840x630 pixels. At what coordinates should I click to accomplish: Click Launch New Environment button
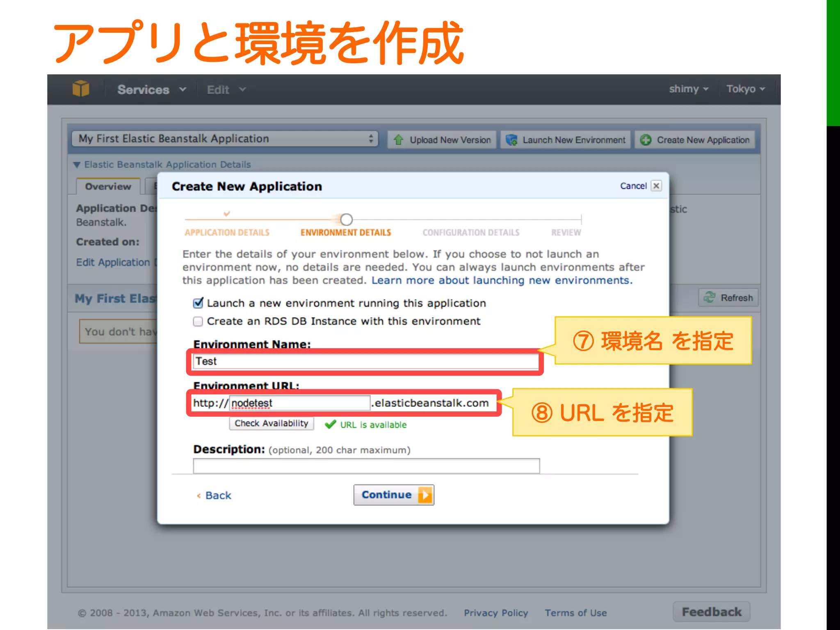[566, 140]
